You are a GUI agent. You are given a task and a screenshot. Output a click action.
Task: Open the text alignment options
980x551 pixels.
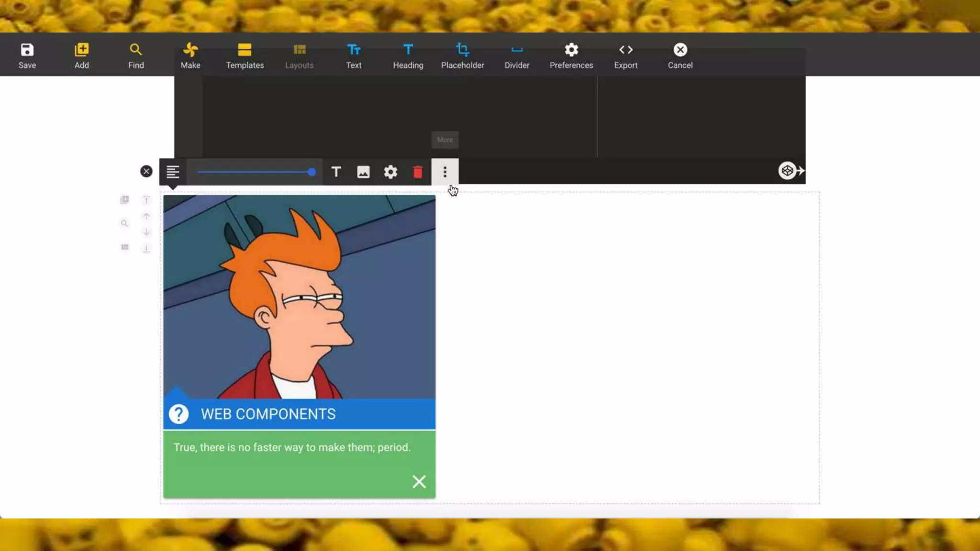[173, 172]
